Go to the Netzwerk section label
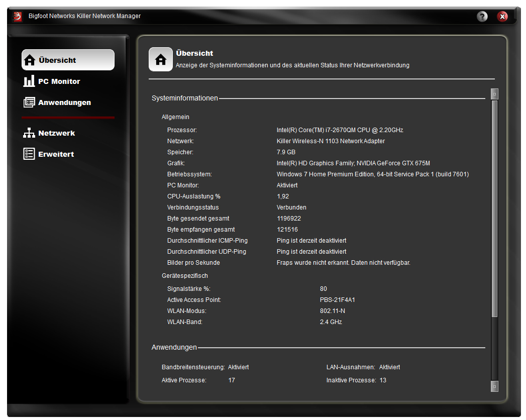Viewport: 526px width, 420px height. click(x=56, y=133)
